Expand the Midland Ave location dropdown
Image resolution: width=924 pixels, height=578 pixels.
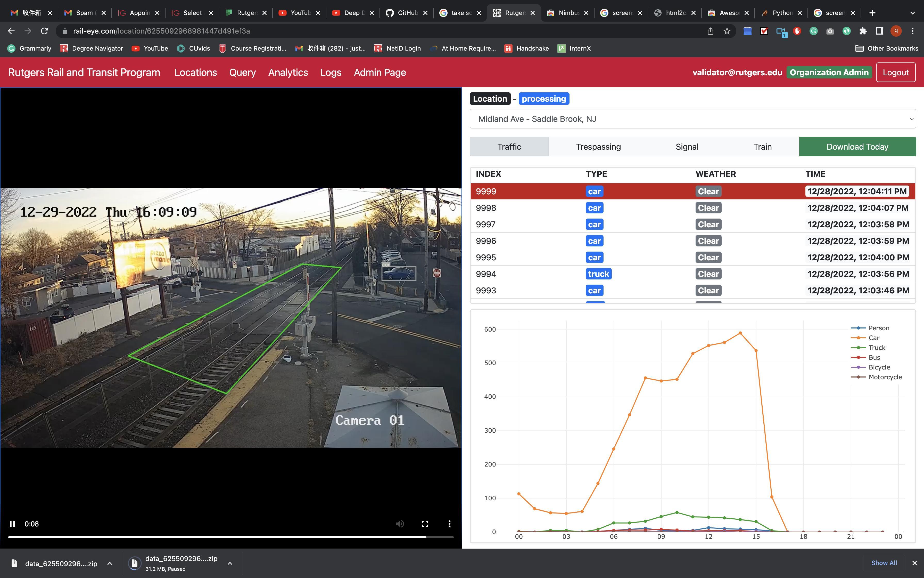click(x=693, y=119)
